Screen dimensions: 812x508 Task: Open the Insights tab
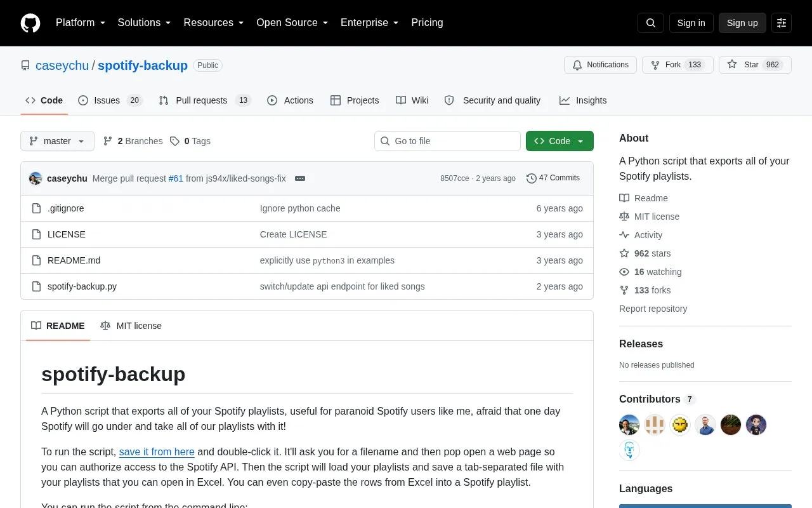(583, 100)
